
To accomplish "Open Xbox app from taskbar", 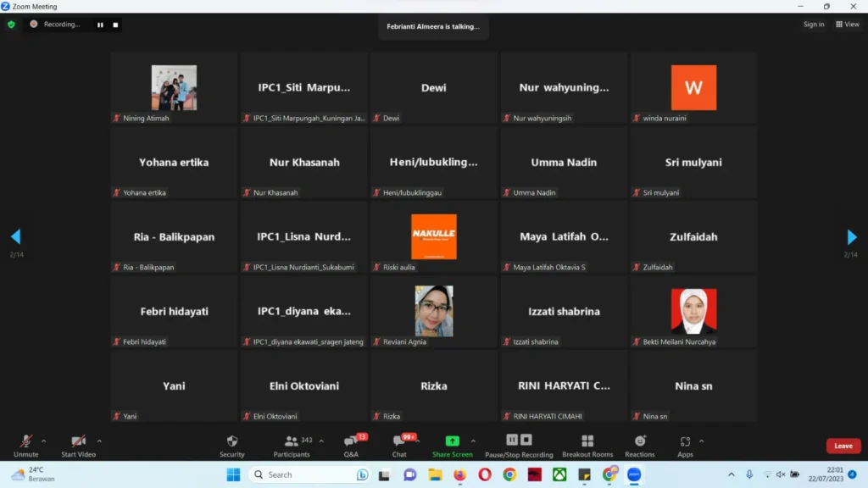I will tap(559, 474).
